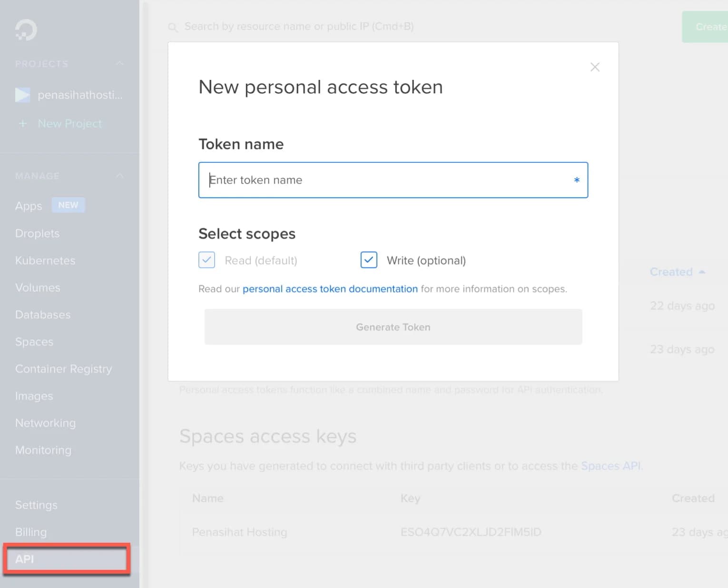The width and height of the screenshot is (728, 588).
Task: Click the DigitalOcean logo icon
Action: 26,30
